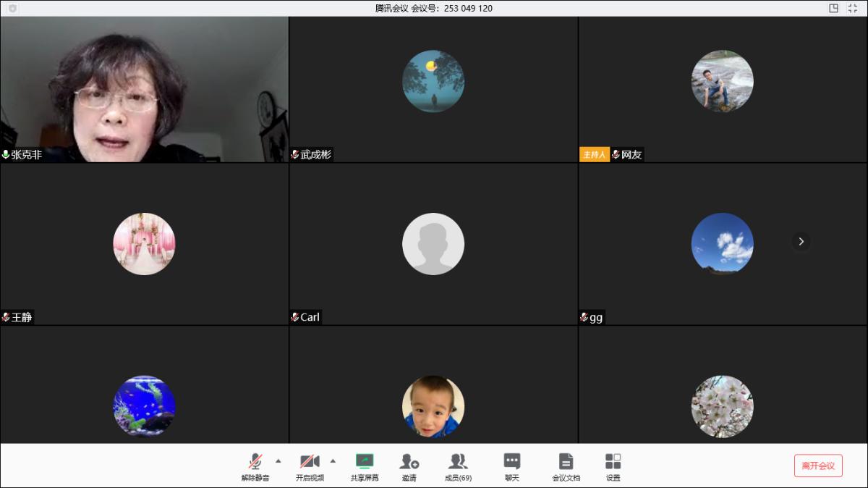This screenshot has height=488, width=868.
Task: Open the 聊天 chat panel
Action: 512,467
